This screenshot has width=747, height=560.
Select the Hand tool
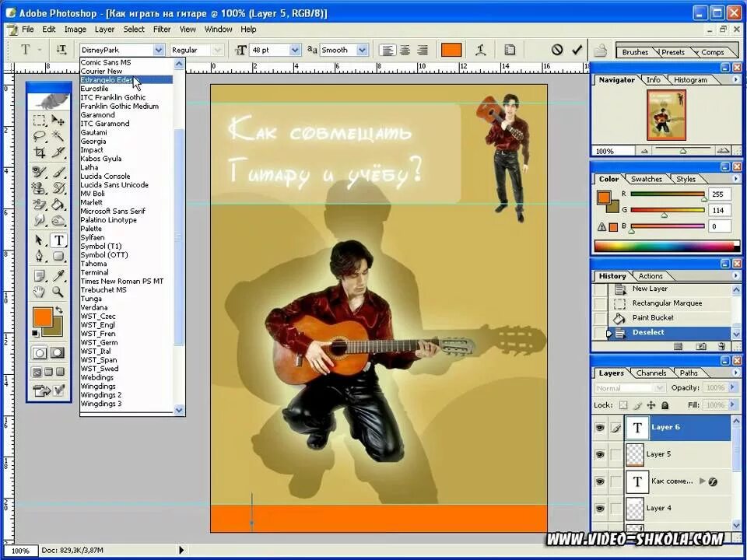39,292
